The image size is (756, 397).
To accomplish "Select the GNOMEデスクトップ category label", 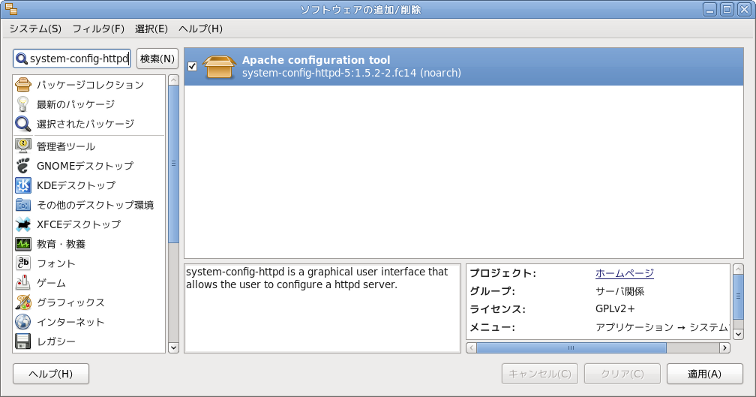I will (85, 166).
